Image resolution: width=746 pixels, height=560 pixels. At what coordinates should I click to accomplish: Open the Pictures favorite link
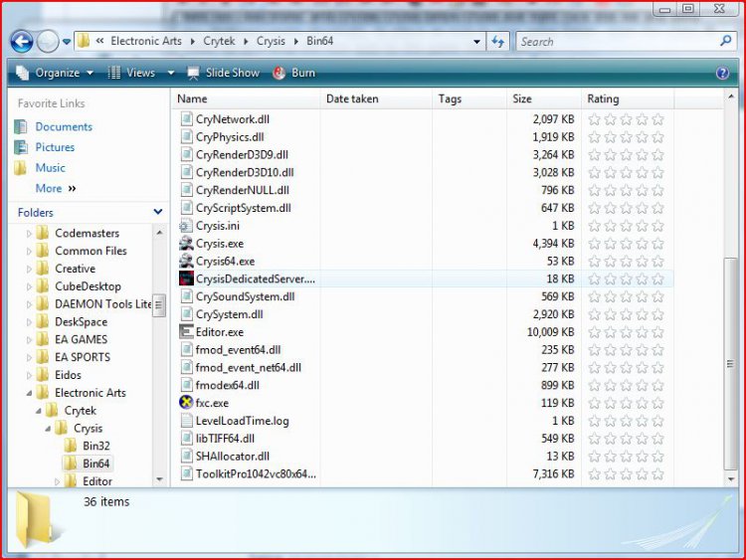click(55, 147)
